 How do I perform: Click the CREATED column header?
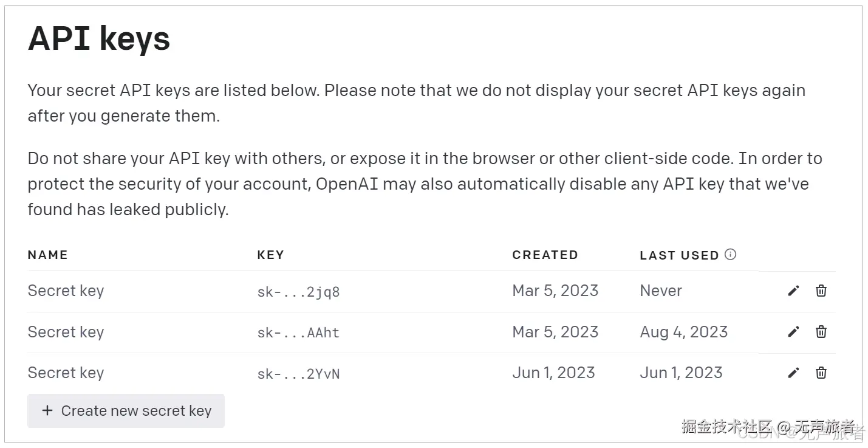545,255
